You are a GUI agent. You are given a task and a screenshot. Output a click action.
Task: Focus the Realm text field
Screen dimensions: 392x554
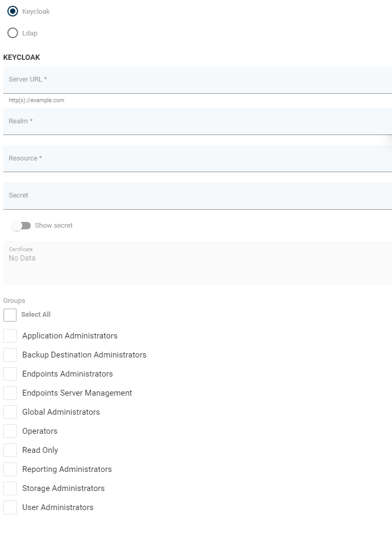197,122
